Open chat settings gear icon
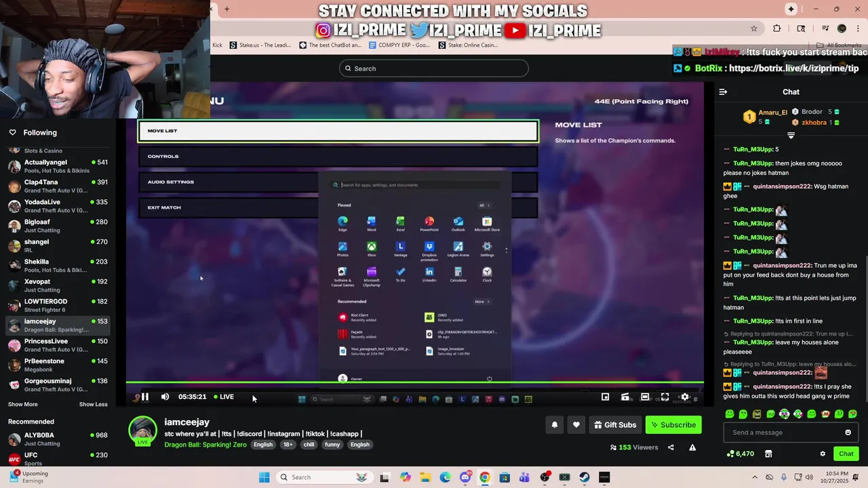868x488 pixels. [823, 454]
